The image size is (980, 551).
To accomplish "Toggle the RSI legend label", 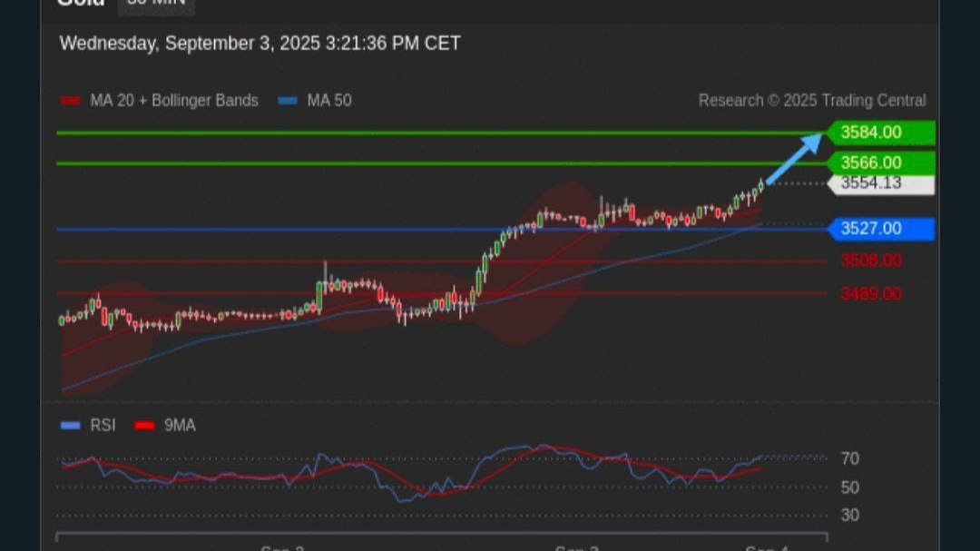I will [x=103, y=426].
